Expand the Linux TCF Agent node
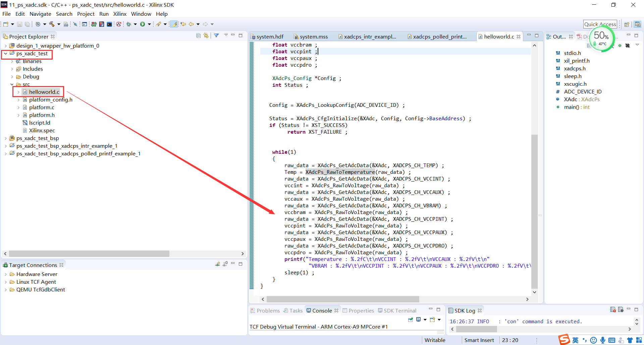Image resolution: width=644 pixels, height=345 pixels. [6, 282]
